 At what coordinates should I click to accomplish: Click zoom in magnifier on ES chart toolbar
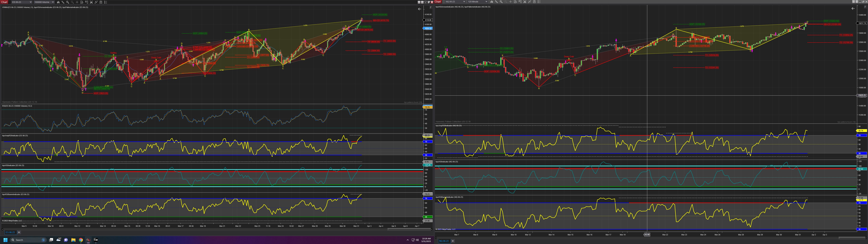coord(68,2)
